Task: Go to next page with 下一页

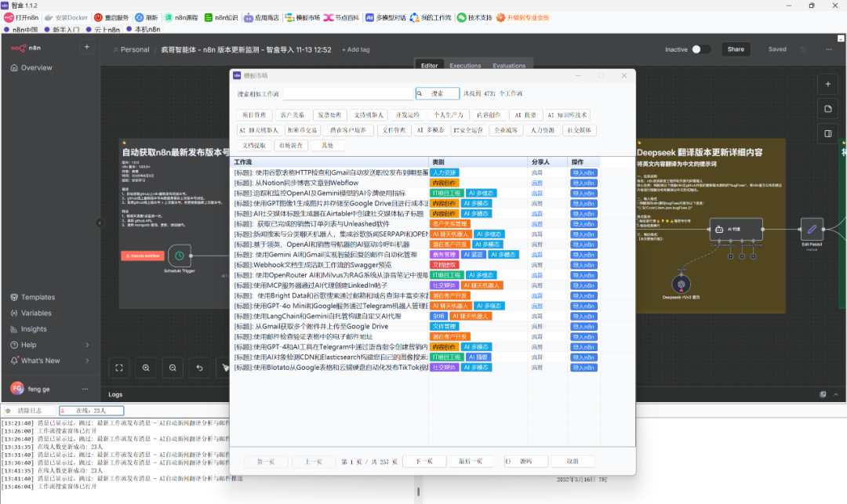Action: click(x=424, y=462)
